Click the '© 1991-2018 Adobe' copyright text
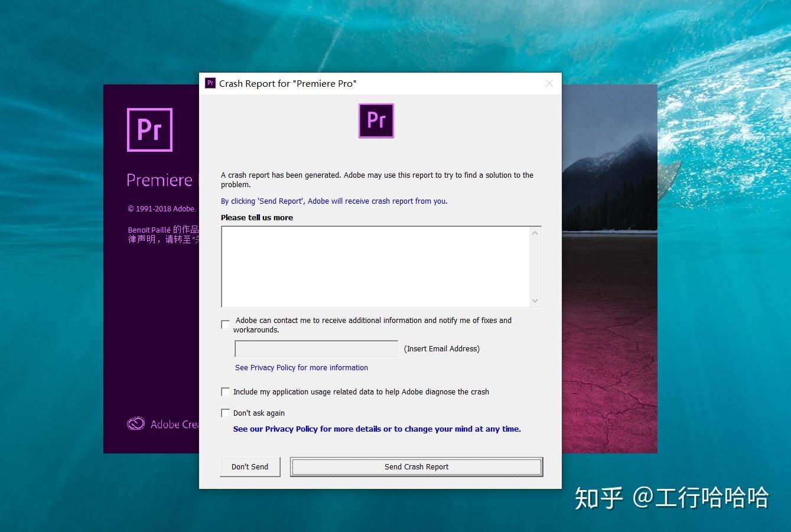 pyautogui.click(x=162, y=208)
